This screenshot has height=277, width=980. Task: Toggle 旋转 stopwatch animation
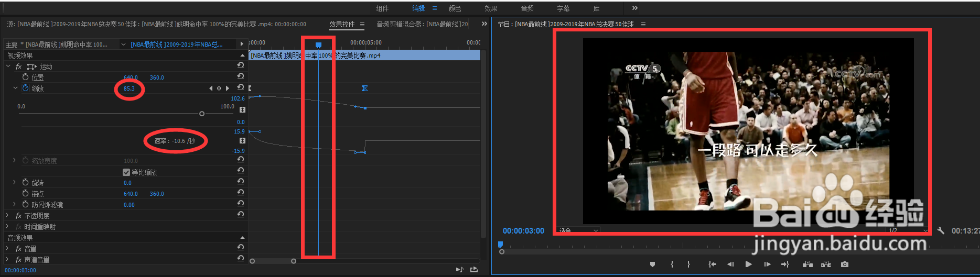pos(25,182)
